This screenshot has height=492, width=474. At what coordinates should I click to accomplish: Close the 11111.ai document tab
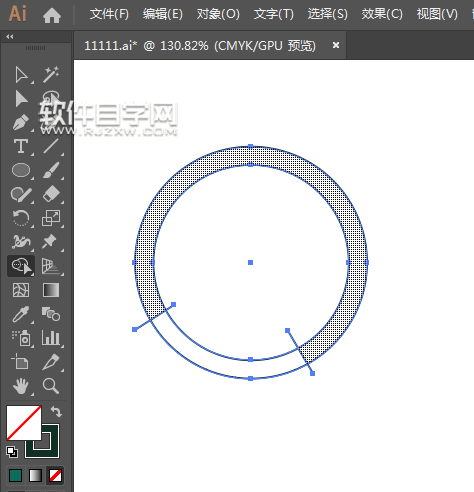336,45
